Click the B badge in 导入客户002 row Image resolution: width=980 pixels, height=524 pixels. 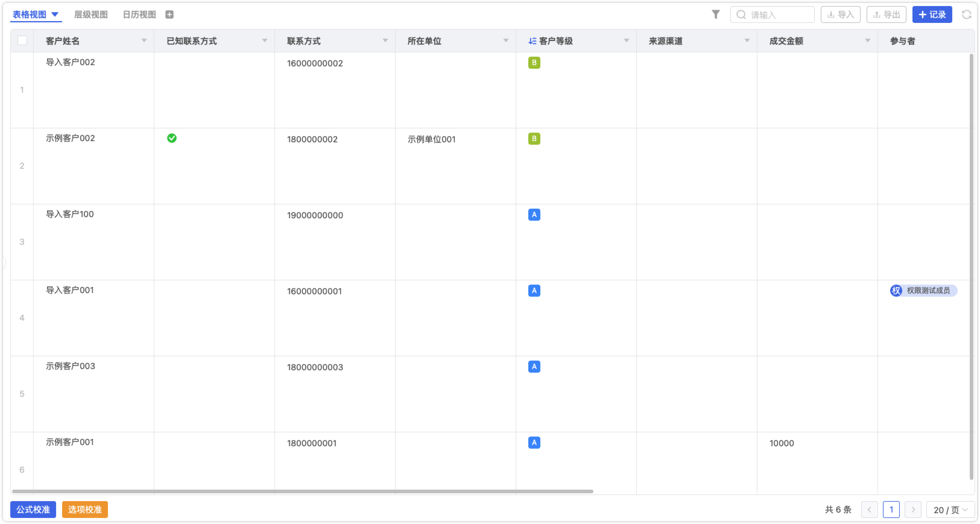point(534,63)
